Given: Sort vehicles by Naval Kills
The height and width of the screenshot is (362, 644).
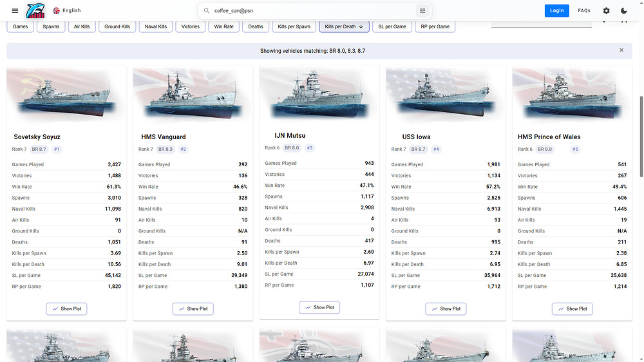Looking at the screenshot, I should pyautogui.click(x=156, y=26).
